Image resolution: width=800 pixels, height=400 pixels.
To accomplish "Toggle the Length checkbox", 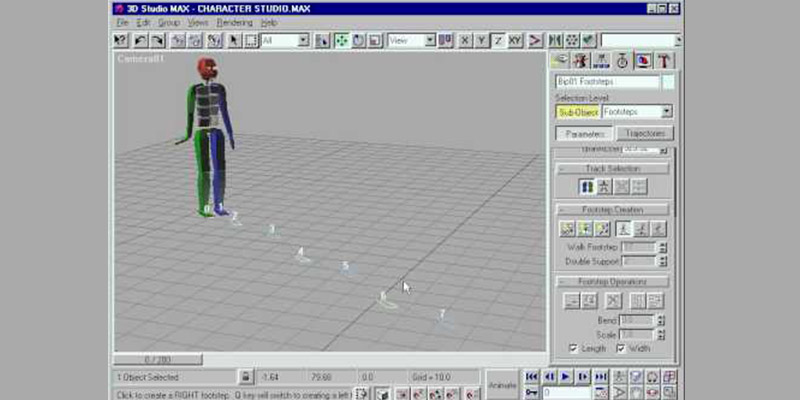I will pyautogui.click(x=573, y=348).
